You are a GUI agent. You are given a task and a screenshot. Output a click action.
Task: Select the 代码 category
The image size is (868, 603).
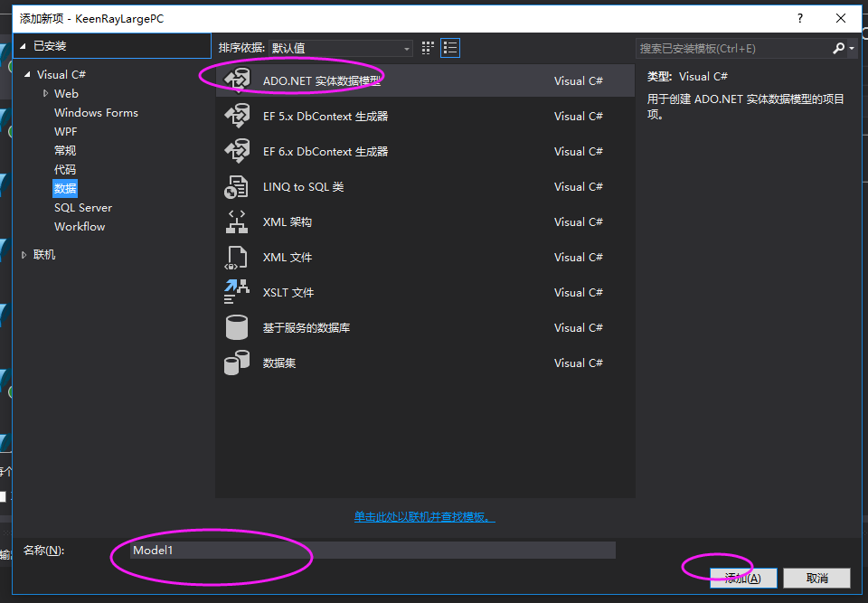(x=65, y=169)
